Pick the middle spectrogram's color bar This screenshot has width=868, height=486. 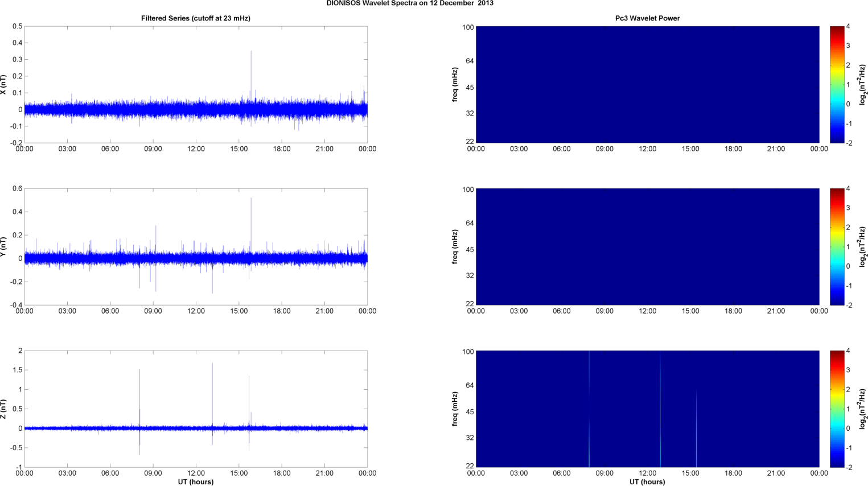pyautogui.click(x=837, y=246)
